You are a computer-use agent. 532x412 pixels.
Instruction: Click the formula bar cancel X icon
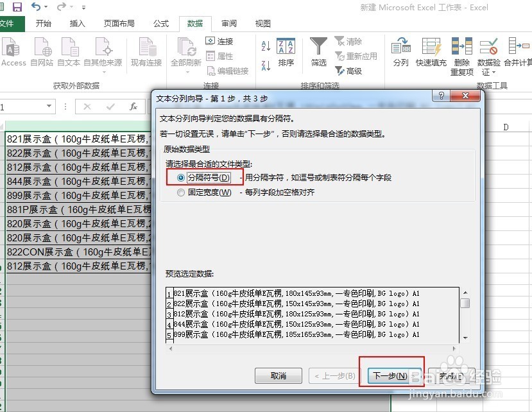pos(87,107)
